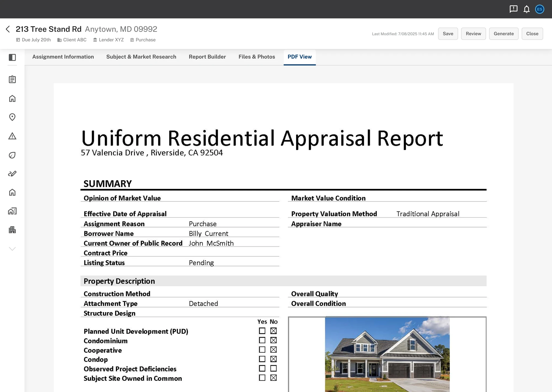
Task: Click the warning triangle icon in sidebar
Action: (x=12, y=136)
